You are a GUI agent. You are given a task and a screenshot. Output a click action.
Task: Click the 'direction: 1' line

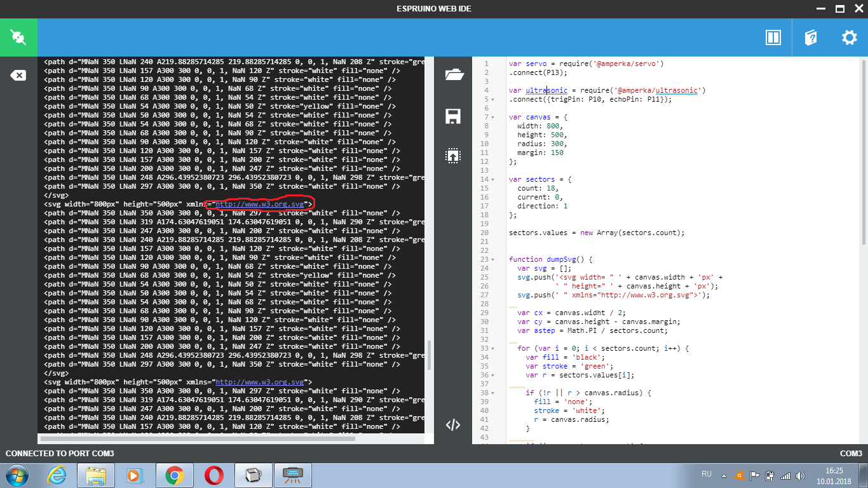pos(542,206)
